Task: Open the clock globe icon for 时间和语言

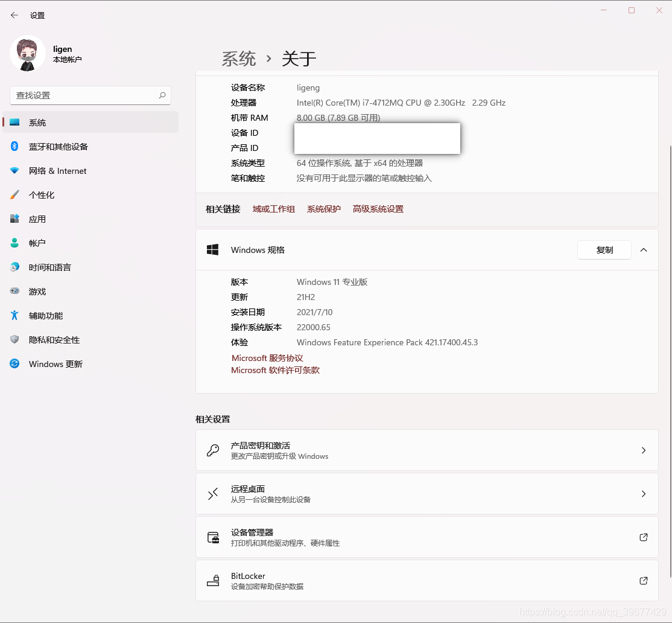Action: click(x=14, y=267)
